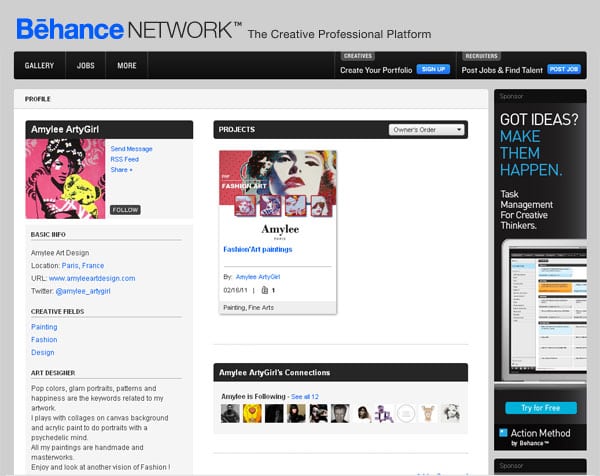
Task: Open the purple figure connection avatar
Action: click(x=384, y=414)
